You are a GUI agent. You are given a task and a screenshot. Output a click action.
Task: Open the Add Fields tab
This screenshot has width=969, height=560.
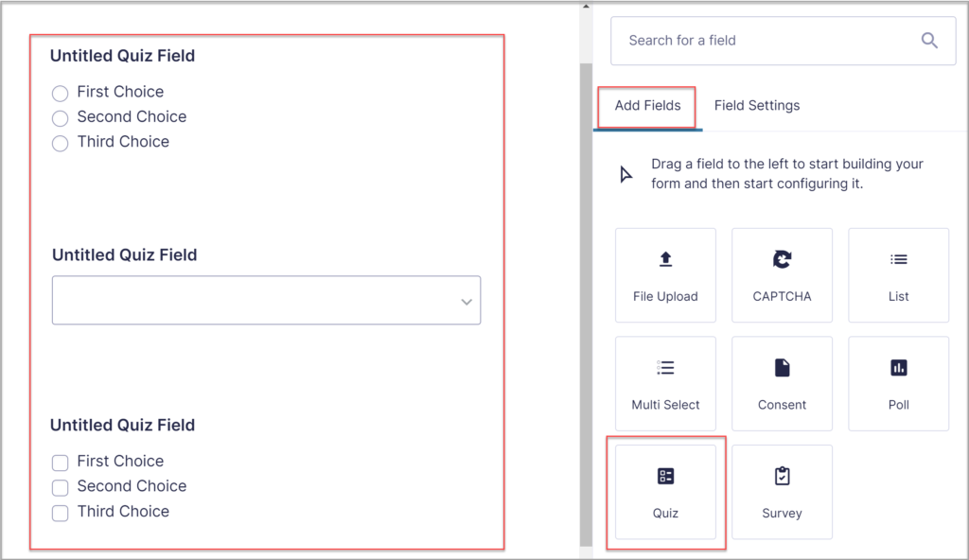(x=647, y=105)
